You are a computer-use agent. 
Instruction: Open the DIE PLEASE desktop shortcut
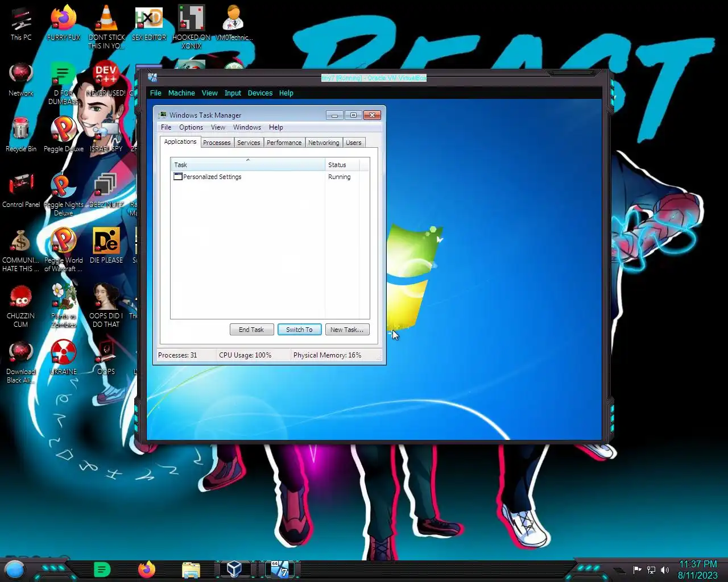(x=106, y=246)
